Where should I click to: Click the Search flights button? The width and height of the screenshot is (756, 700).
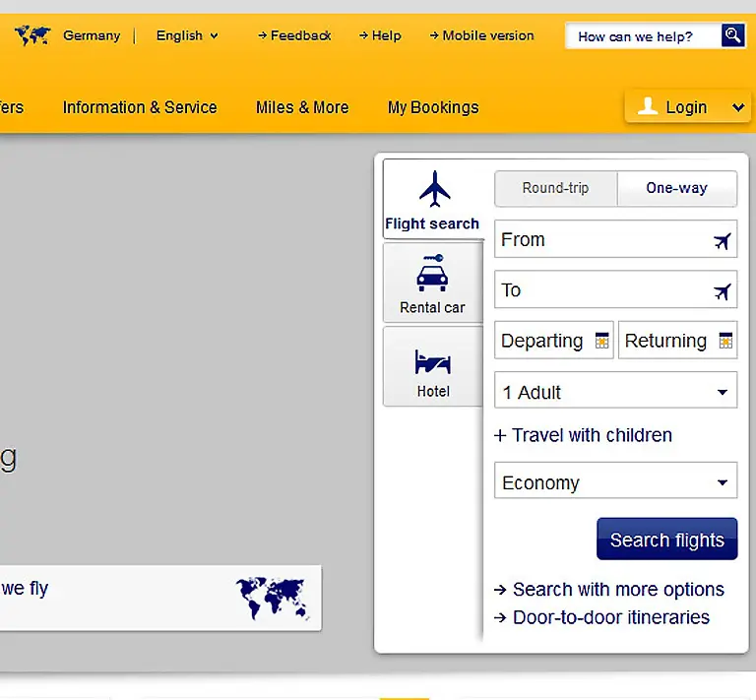click(666, 540)
